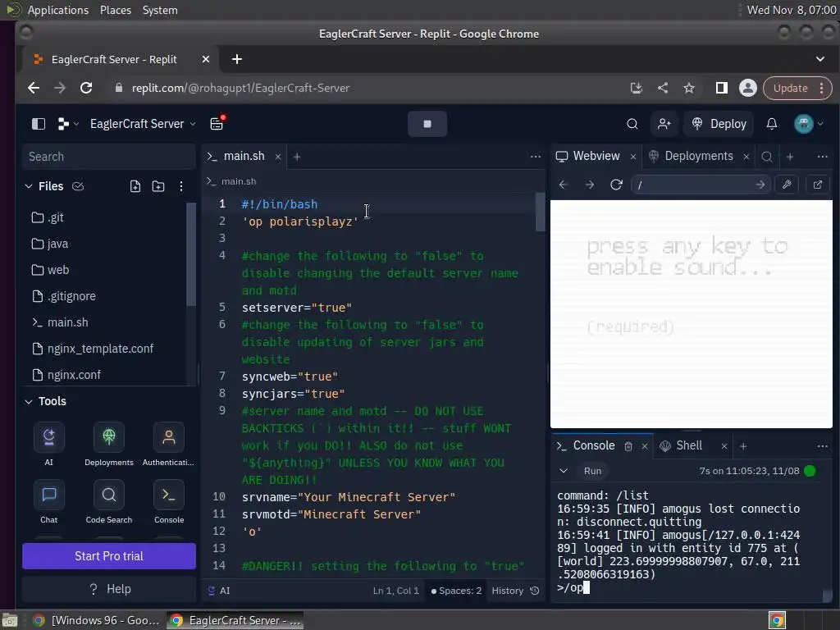The width and height of the screenshot is (840, 630).
Task: Open the java folder
Action: [104, 244]
